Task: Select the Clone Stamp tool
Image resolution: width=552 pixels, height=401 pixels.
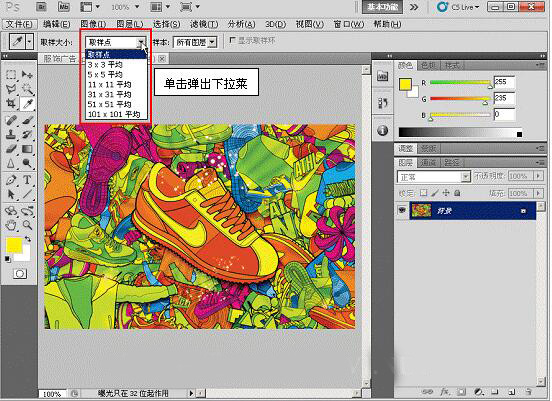Action: click(11, 134)
